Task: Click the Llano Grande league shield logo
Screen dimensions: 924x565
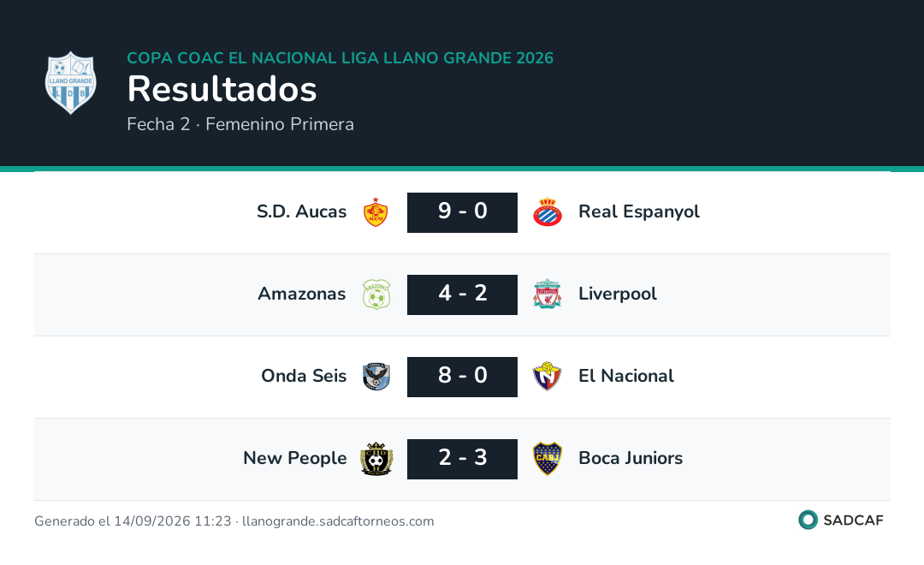Action: pyautogui.click(x=71, y=82)
